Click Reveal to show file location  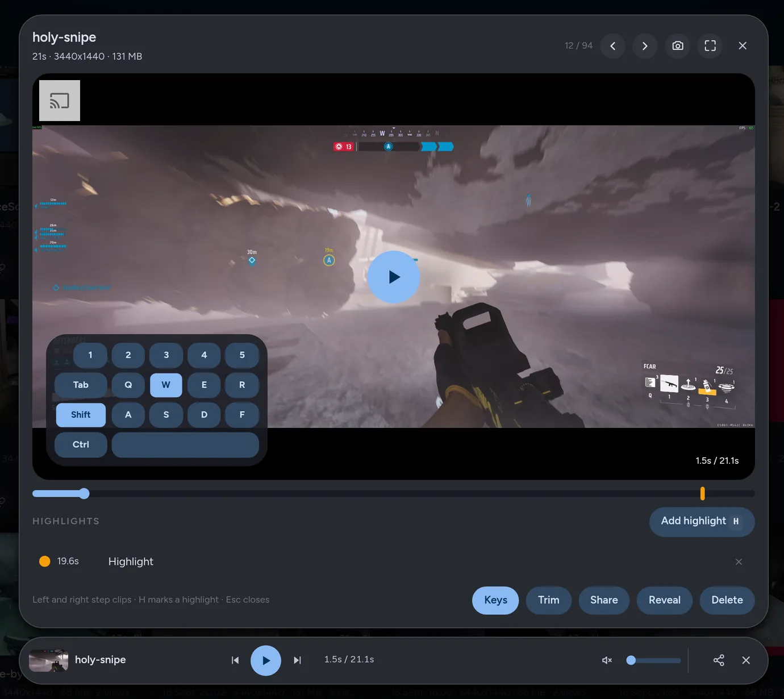coord(665,600)
